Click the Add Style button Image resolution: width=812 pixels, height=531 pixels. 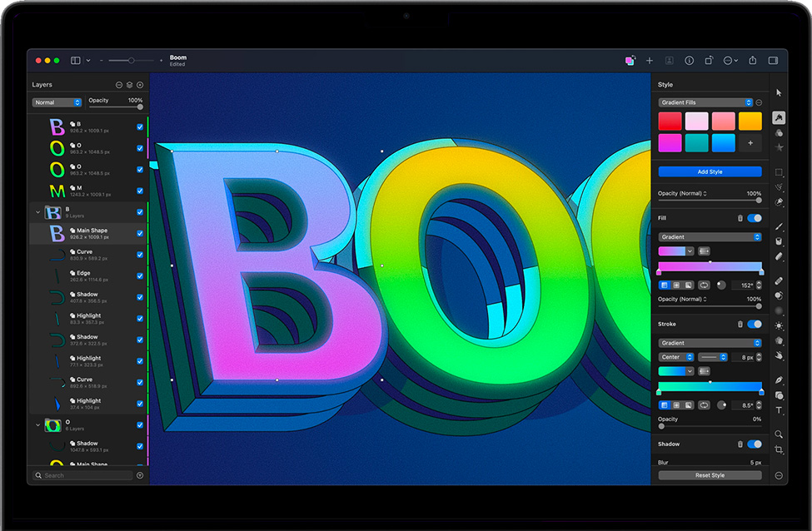(x=710, y=171)
